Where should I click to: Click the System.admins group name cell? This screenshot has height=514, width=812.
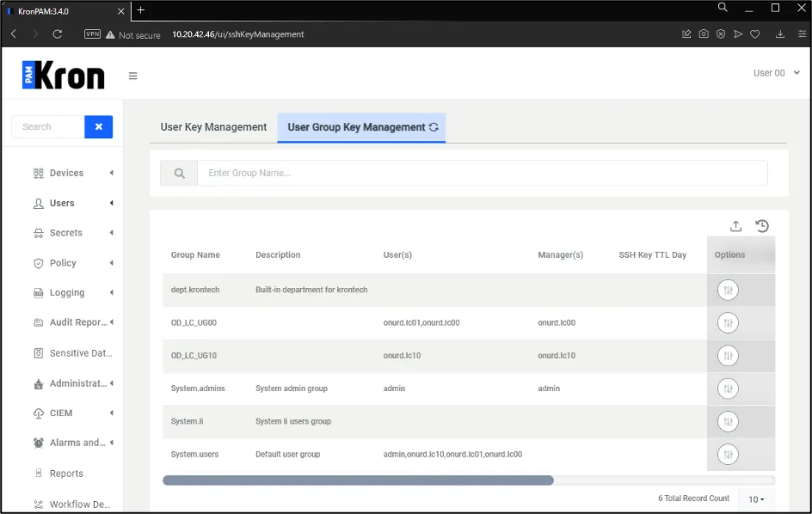pyautogui.click(x=198, y=389)
